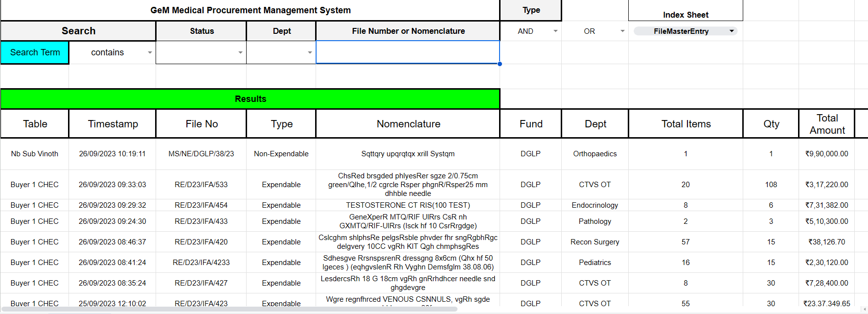Click the horizontal scrollbar at the bottom
The width and height of the screenshot is (868, 314).
pyautogui.click(x=229, y=309)
